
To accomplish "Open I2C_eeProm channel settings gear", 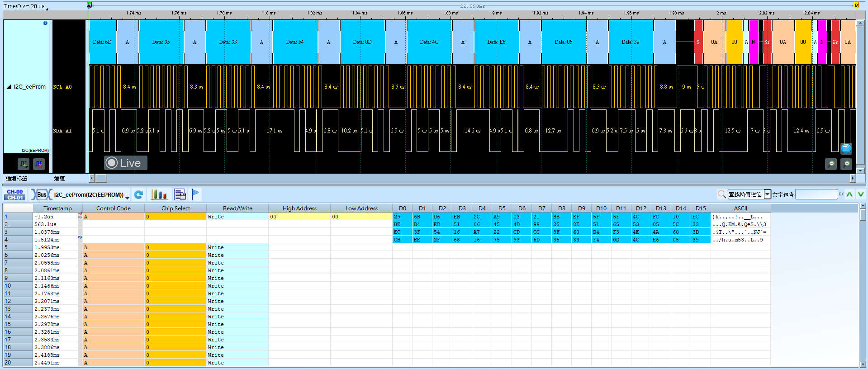I will (x=45, y=23).
